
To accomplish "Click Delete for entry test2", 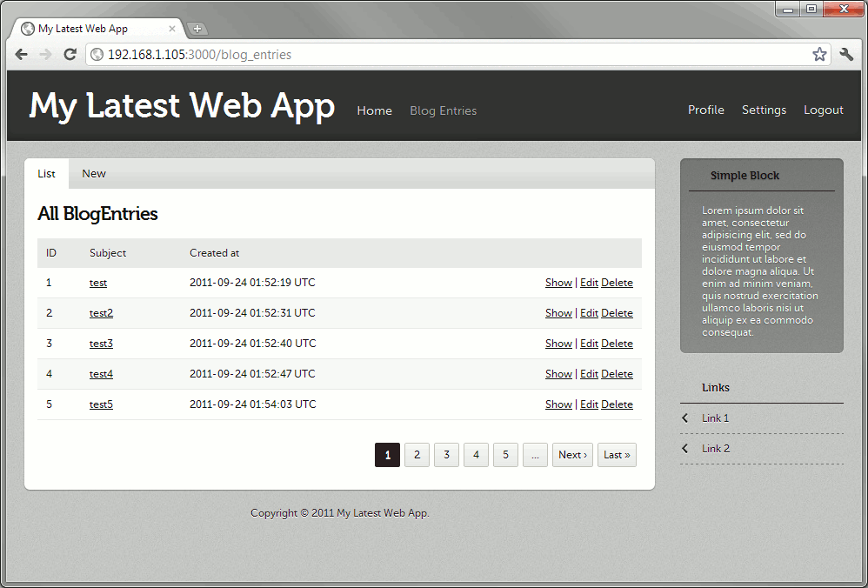I will coord(617,313).
